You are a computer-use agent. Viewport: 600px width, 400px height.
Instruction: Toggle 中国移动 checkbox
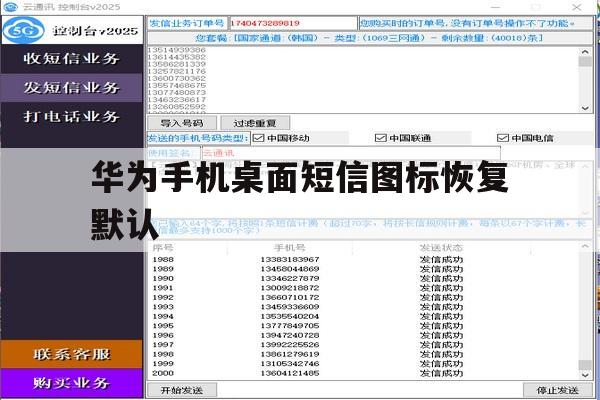tap(259, 138)
